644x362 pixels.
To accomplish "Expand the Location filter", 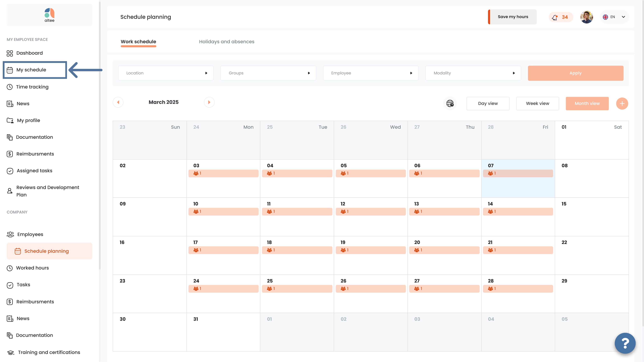I will click(x=166, y=73).
